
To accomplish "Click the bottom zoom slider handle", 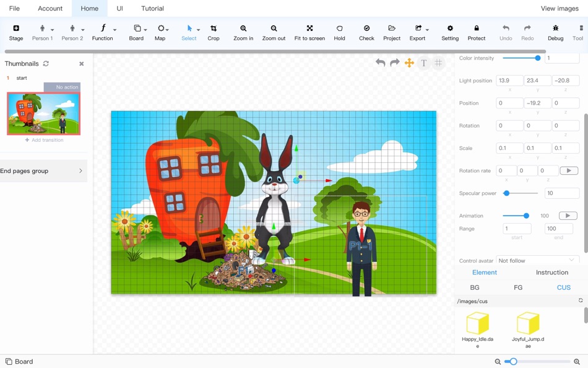I will [x=513, y=361].
